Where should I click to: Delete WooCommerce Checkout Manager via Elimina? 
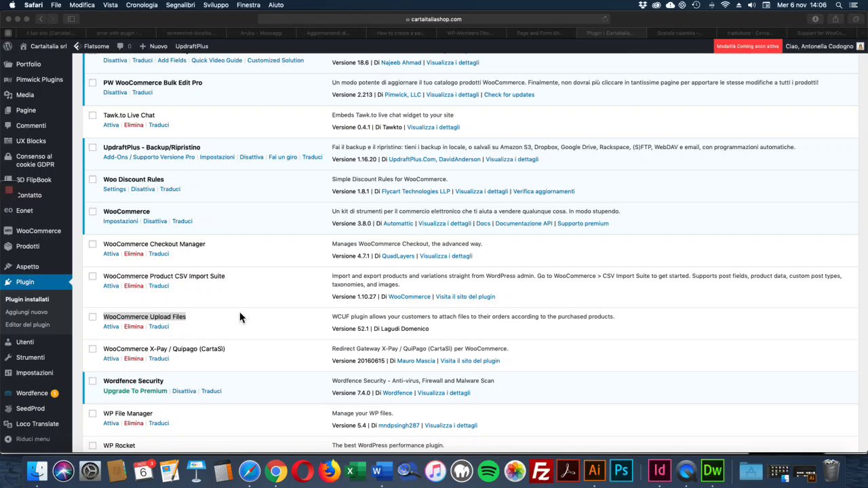coord(134,253)
